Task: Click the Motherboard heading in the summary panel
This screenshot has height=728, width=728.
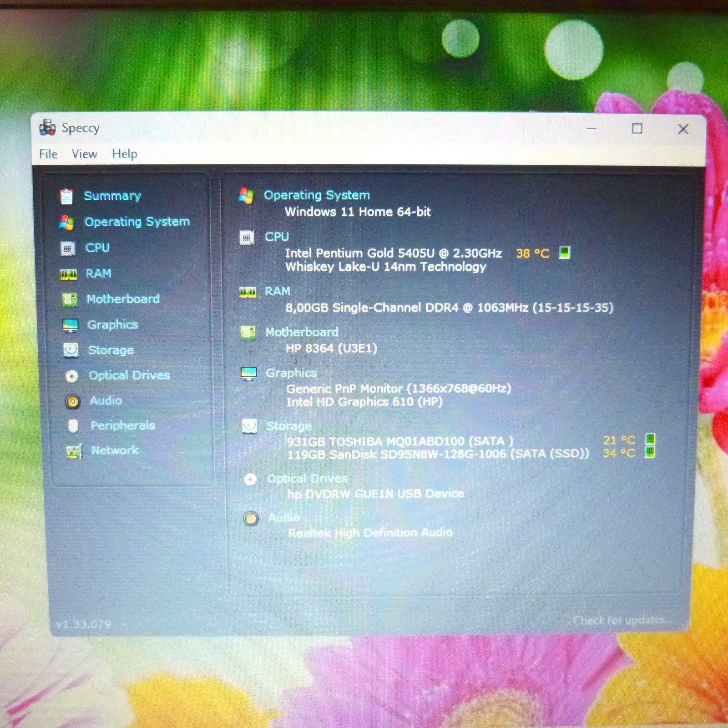Action: tap(302, 332)
